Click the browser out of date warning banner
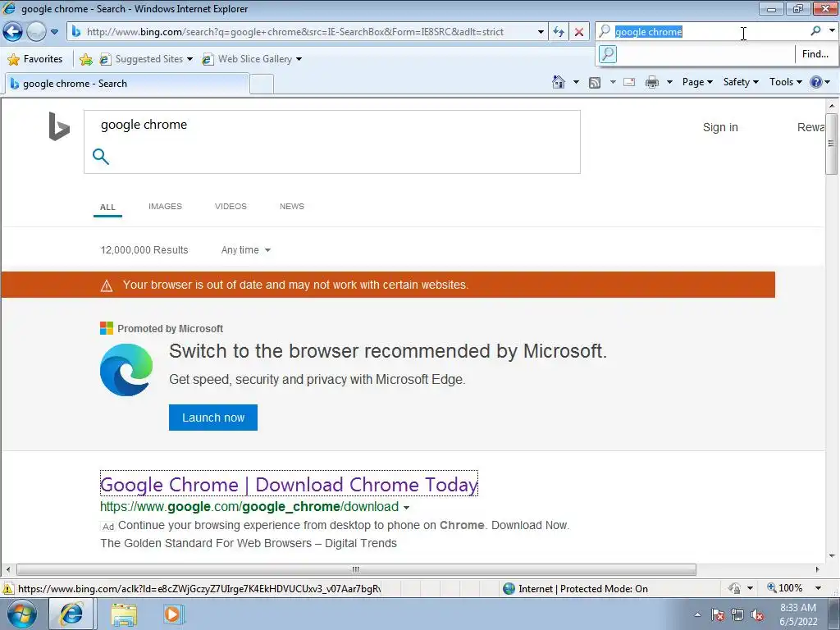 [x=388, y=285]
